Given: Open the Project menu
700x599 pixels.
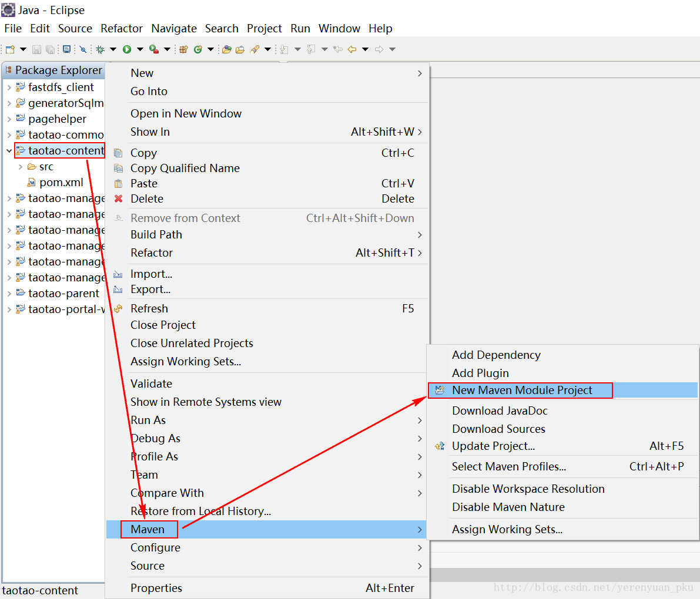Looking at the screenshot, I should pyautogui.click(x=264, y=29).
